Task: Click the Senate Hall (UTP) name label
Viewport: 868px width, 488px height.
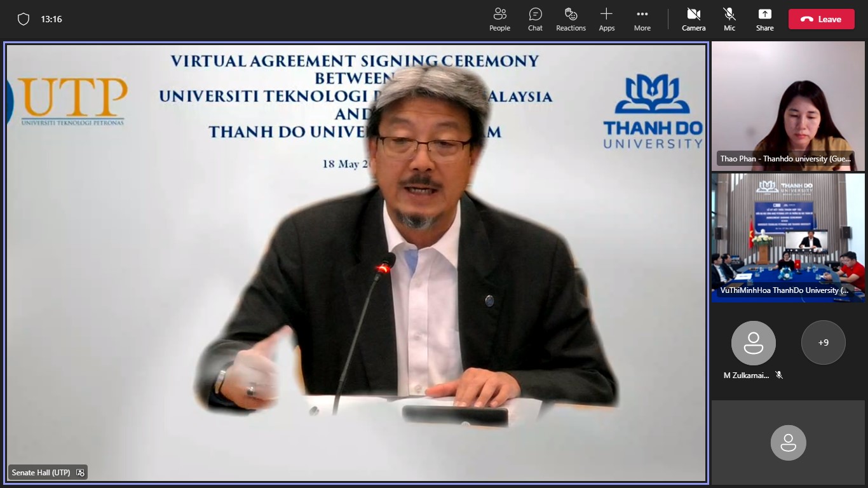Action: click(x=41, y=473)
